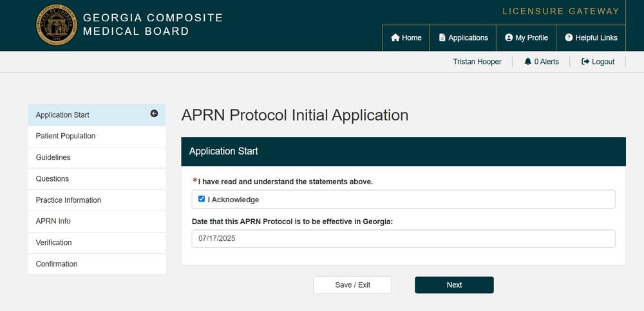Click the Application Start panel header

click(x=403, y=151)
